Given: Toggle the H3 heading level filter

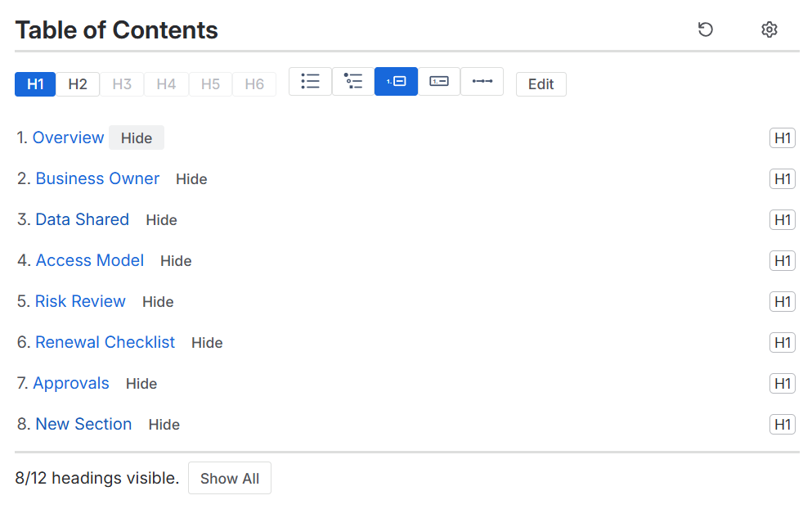Looking at the screenshot, I should pos(122,84).
